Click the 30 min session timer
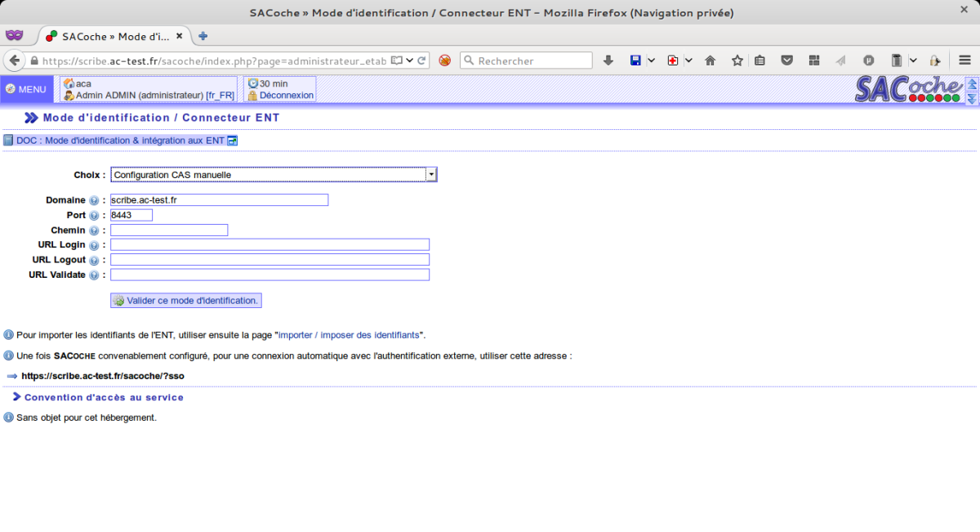The image size is (980, 532). pyautogui.click(x=274, y=83)
